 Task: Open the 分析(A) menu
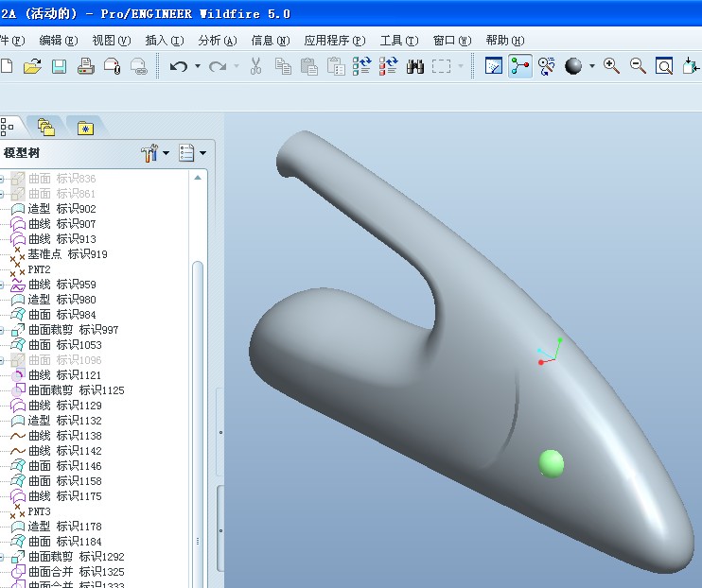218,41
